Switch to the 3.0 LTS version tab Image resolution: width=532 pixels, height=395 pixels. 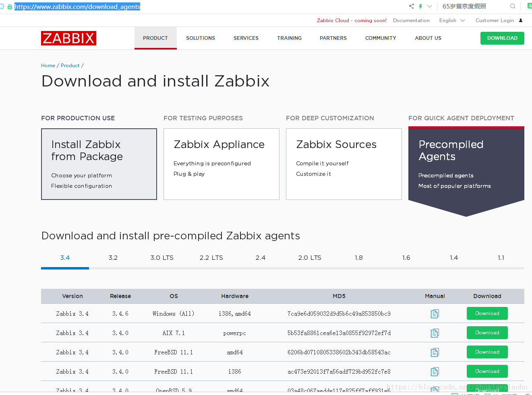pos(162,258)
